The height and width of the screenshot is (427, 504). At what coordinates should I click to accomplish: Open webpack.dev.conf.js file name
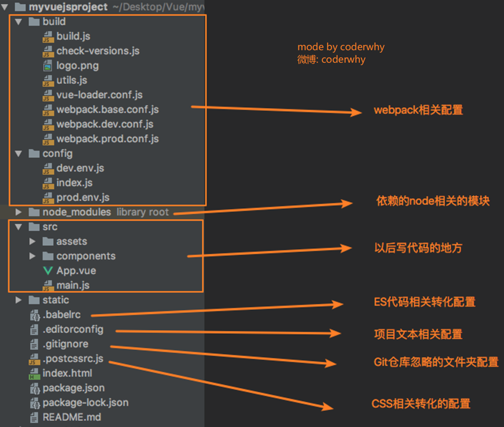pos(105,124)
